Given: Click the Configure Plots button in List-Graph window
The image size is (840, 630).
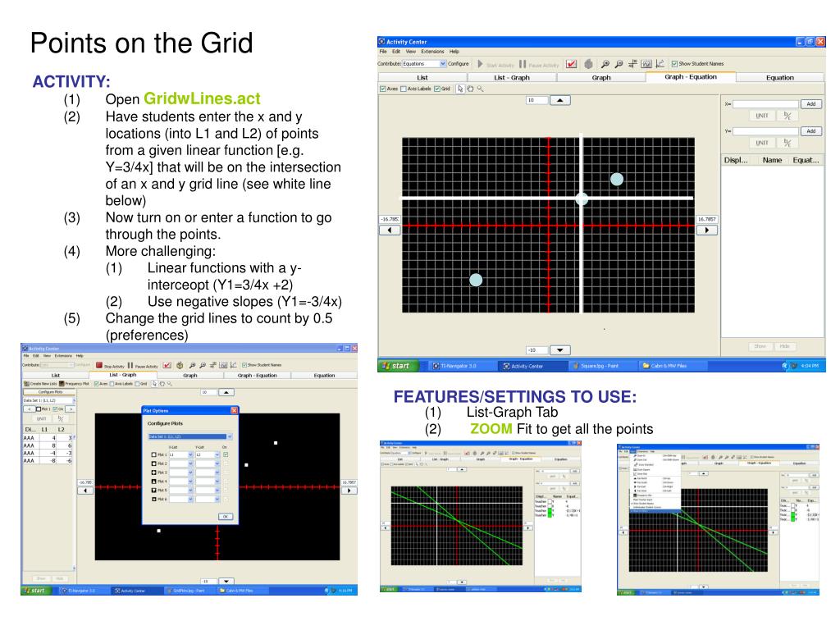Looking at the screenshot, I should click(x=50, y=392).
